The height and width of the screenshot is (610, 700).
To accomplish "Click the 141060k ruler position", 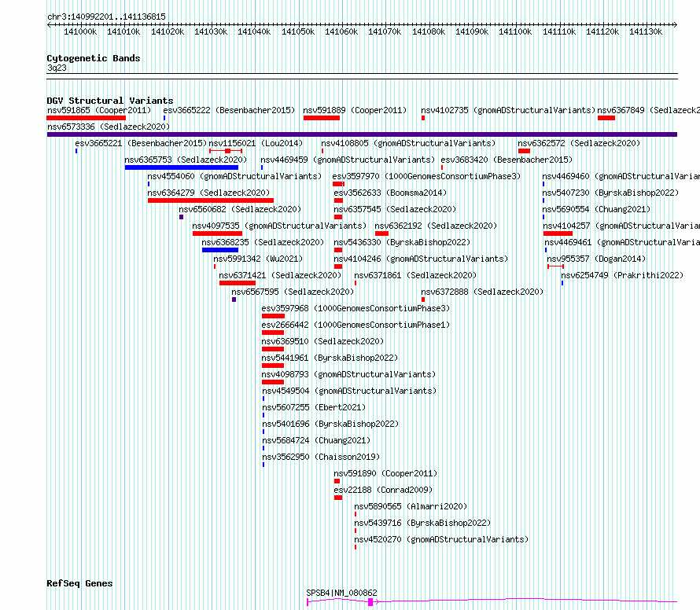I will [x=341, y=31].
